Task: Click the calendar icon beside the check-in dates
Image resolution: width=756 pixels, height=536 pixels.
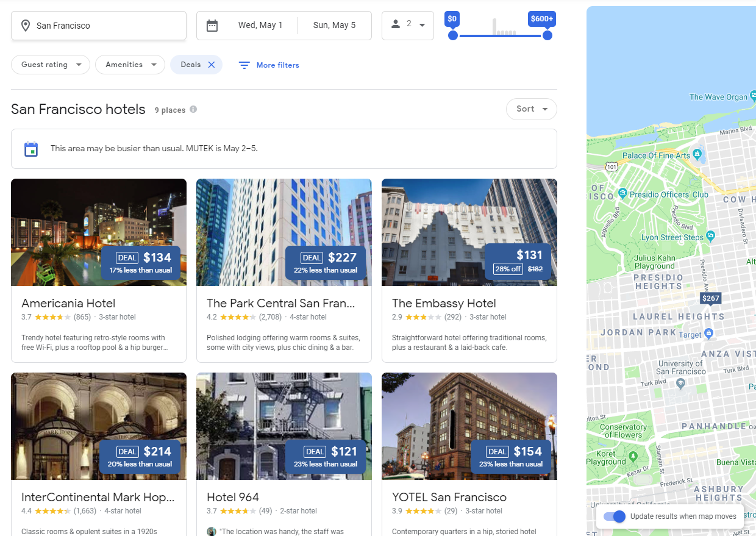Action: pos(212,26)
